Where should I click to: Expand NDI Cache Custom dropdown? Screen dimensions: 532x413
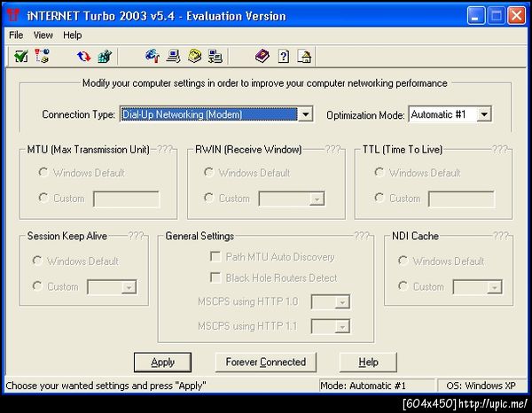(x=495, y=287)
